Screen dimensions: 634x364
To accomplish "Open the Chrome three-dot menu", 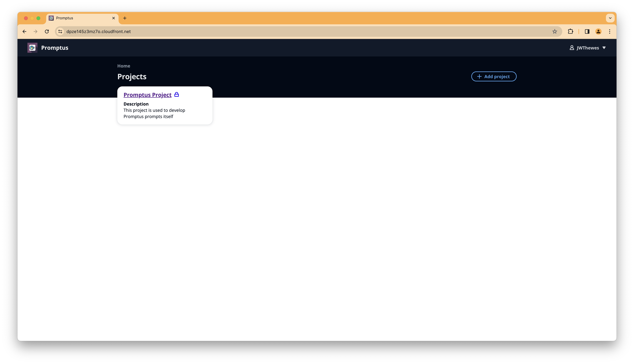I will pyautogui.click(x=610, y=32).
